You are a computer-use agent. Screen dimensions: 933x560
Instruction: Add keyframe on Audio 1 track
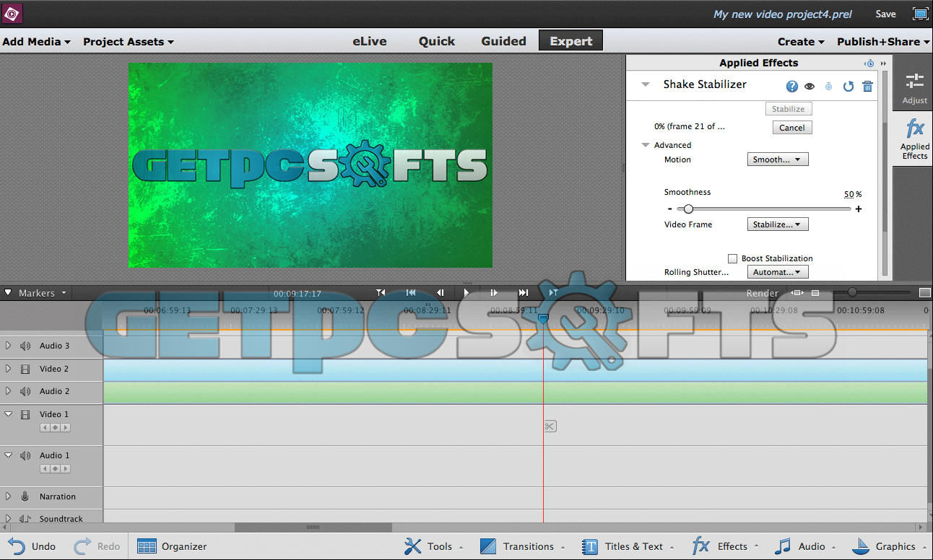pos(55,469)
